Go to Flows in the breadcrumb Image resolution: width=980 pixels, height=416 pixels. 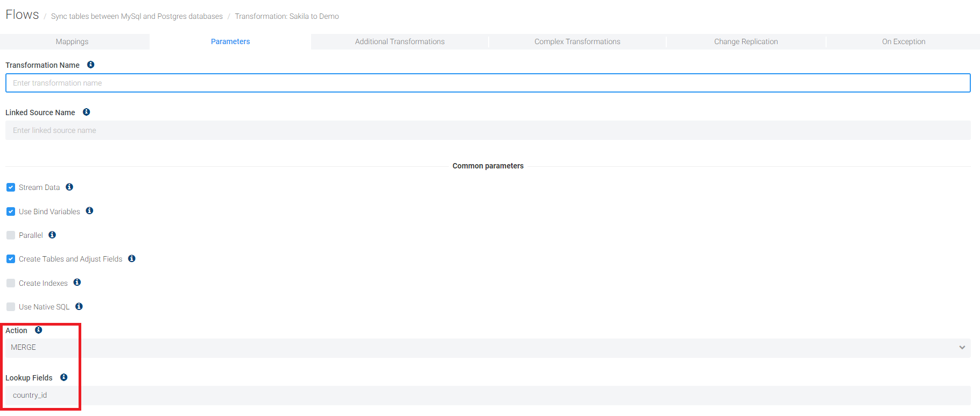tap(22, 15)
